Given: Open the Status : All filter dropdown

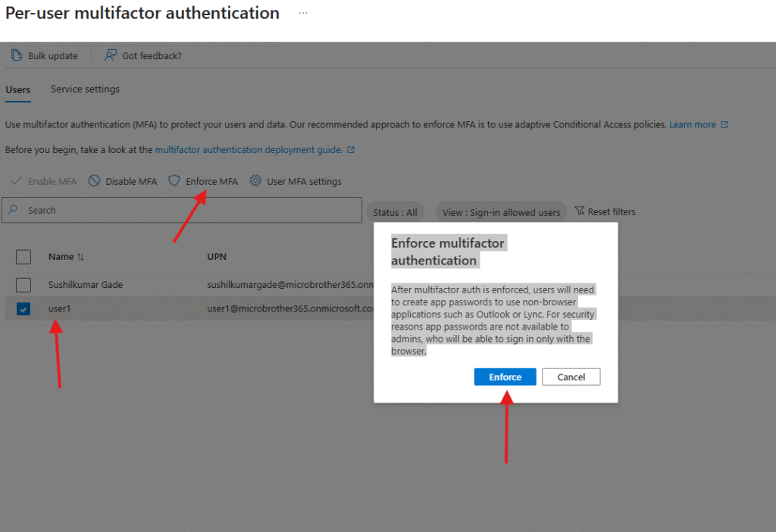Looking at the screenshot, I should coord(395,212).
